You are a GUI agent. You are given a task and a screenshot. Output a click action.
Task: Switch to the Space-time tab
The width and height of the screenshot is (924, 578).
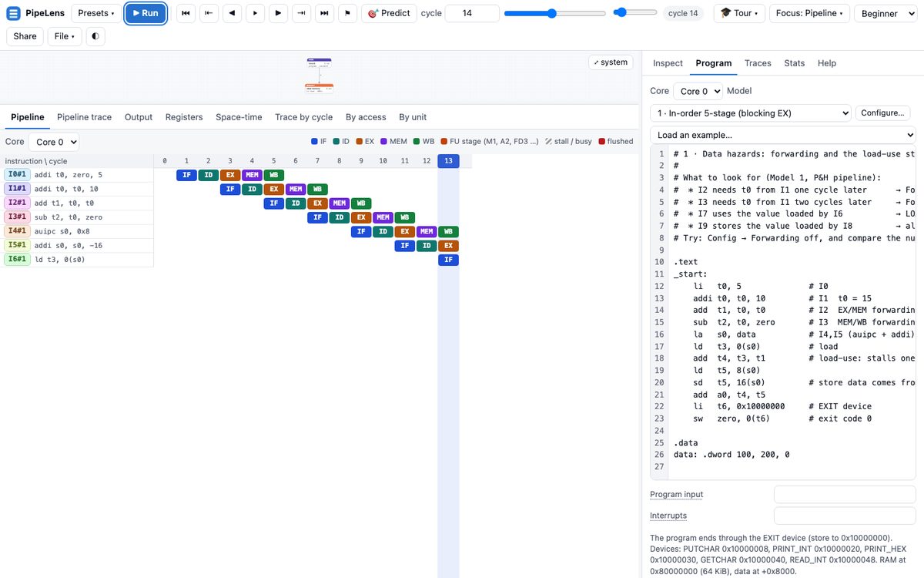(239, 117)
